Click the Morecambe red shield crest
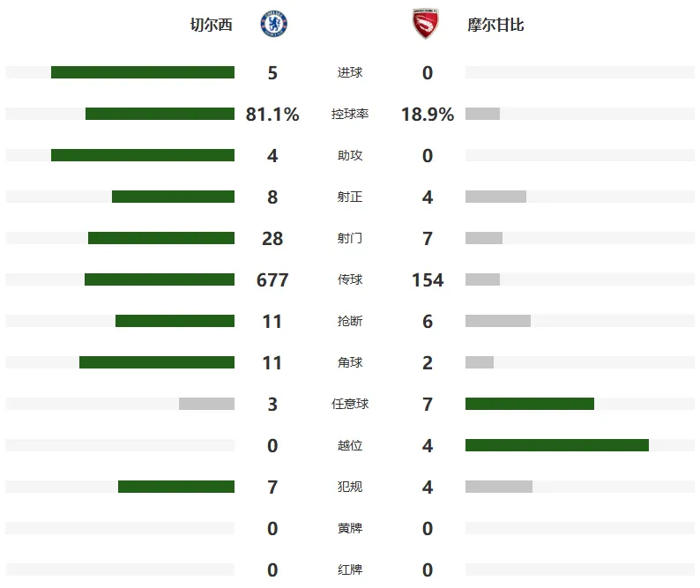Screen dimensions: 700x588 coord(426,24)
